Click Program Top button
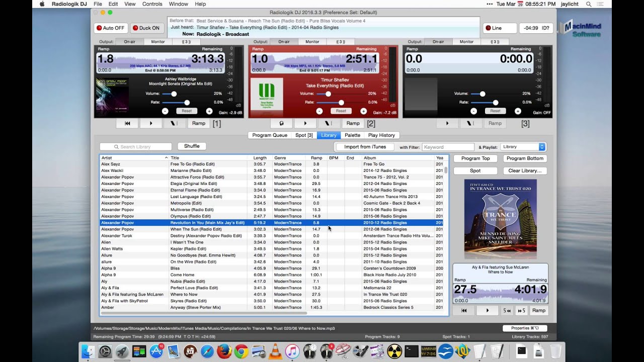The height and width of the screenshot is (362, 644). (x=475, y=158)
